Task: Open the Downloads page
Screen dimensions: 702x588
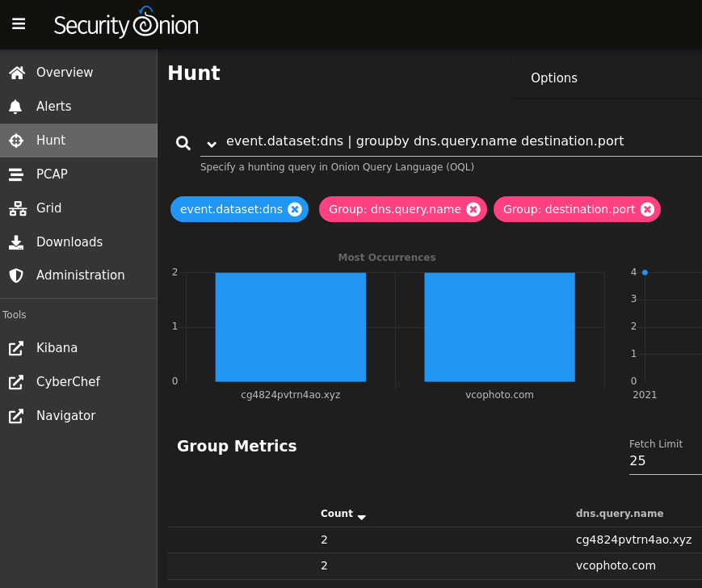Action: coord(78,242)
